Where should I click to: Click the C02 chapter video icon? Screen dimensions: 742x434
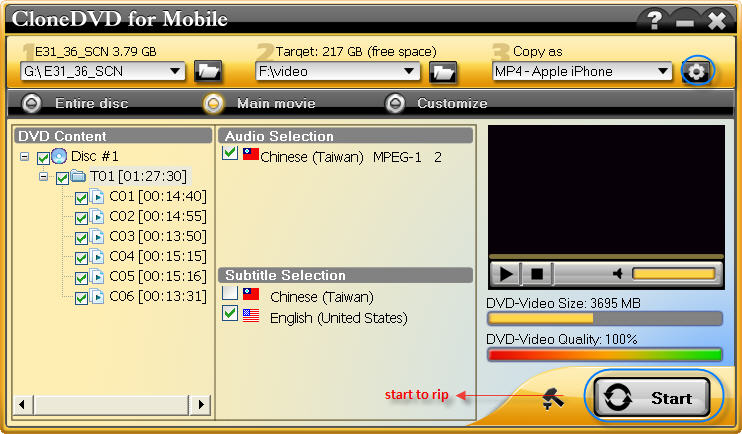[97, 216]
